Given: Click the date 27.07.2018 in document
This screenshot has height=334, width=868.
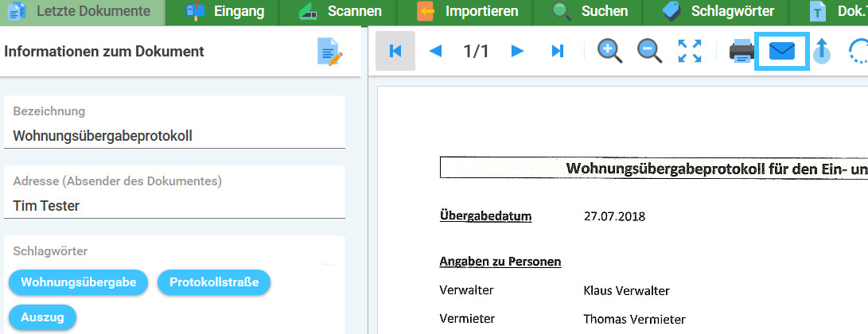Looking at the screenshot, I should pos(614,216).
